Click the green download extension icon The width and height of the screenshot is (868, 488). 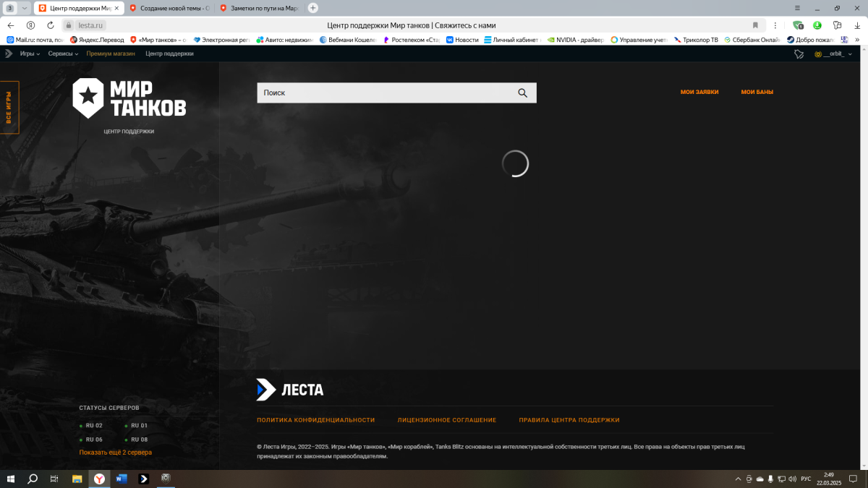point(817,25)
